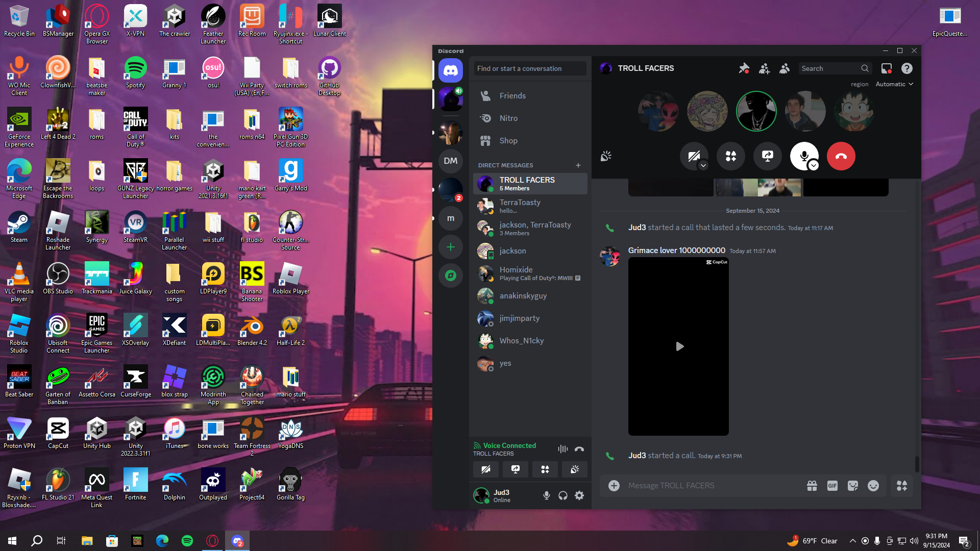Open User Settings with the gear icon

tap(579, 495)
